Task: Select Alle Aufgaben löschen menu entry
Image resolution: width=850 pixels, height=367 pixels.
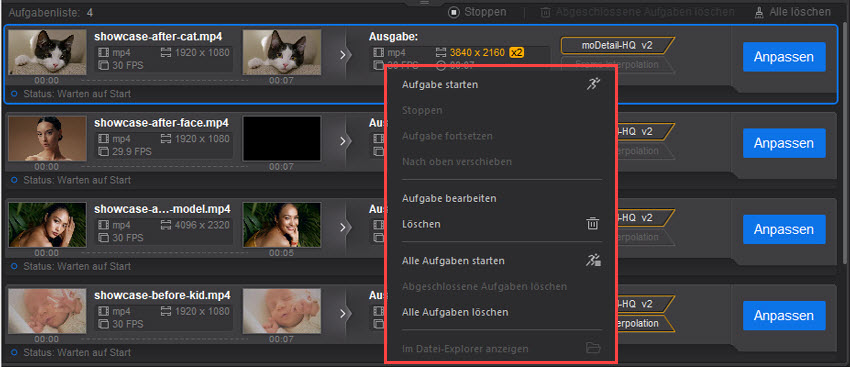Action: coord(455,312)
